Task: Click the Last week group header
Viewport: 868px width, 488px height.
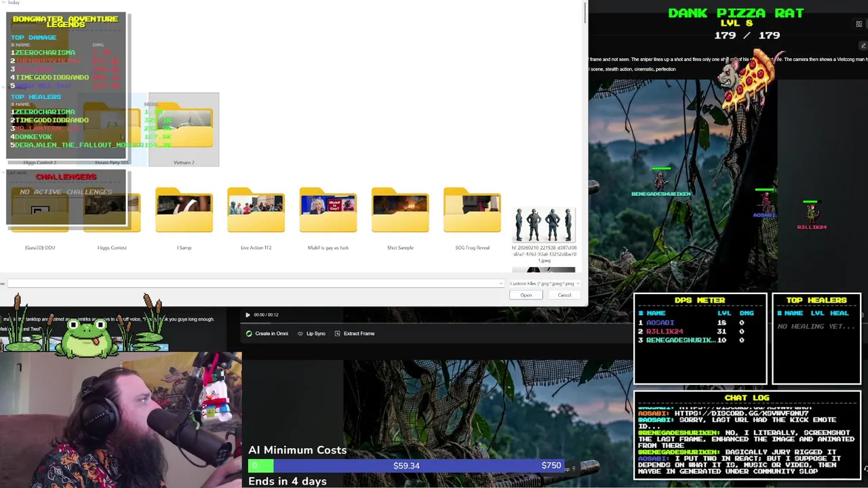Action: (17, 173)
